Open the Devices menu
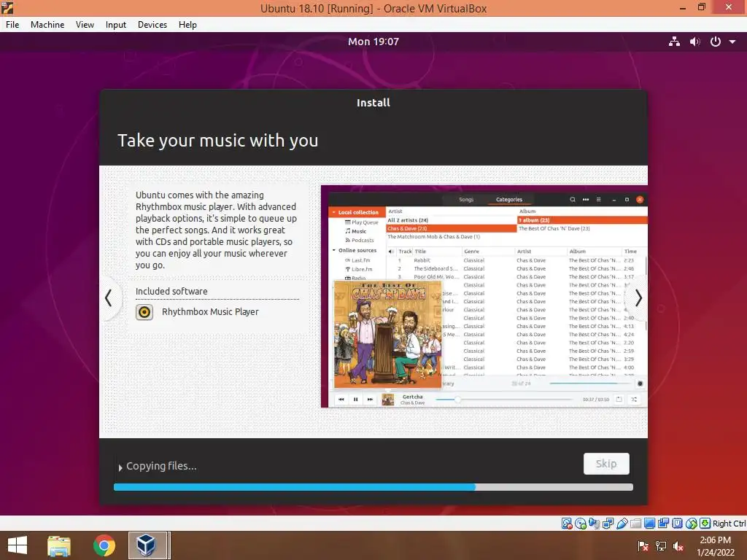 (152, 25)
